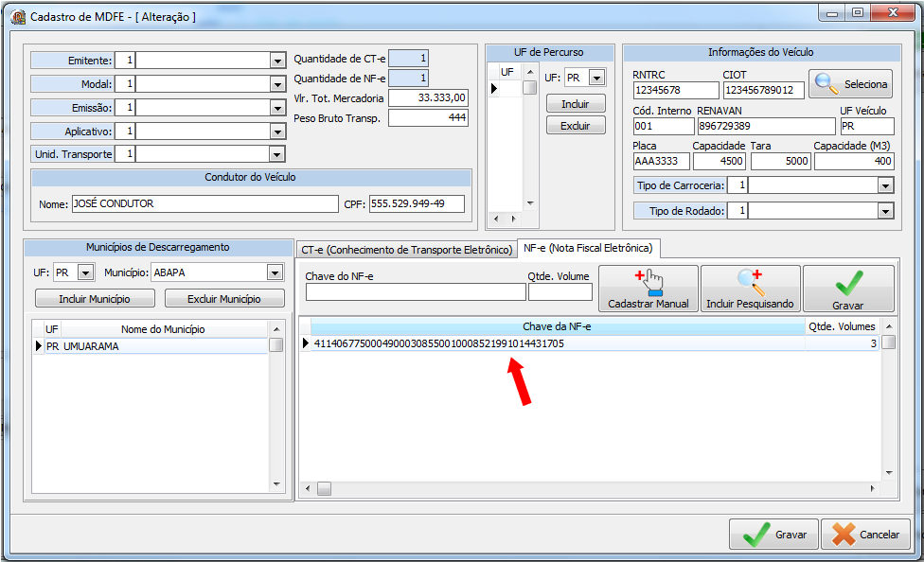
Task: Click município list scrollbar down arrow
Action: (x=275, y=484)
